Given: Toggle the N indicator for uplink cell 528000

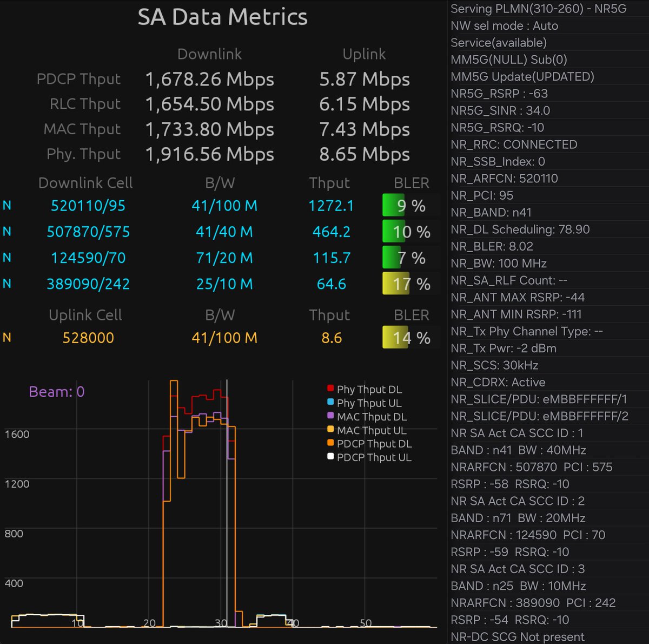Looking at the screenshot, I should click(7, 338).
